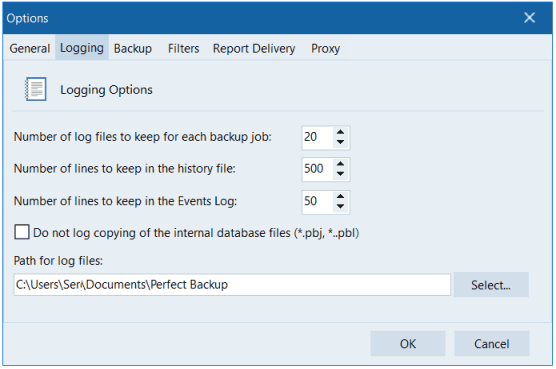Decrease the log files per backup job count

click(340, 142)
